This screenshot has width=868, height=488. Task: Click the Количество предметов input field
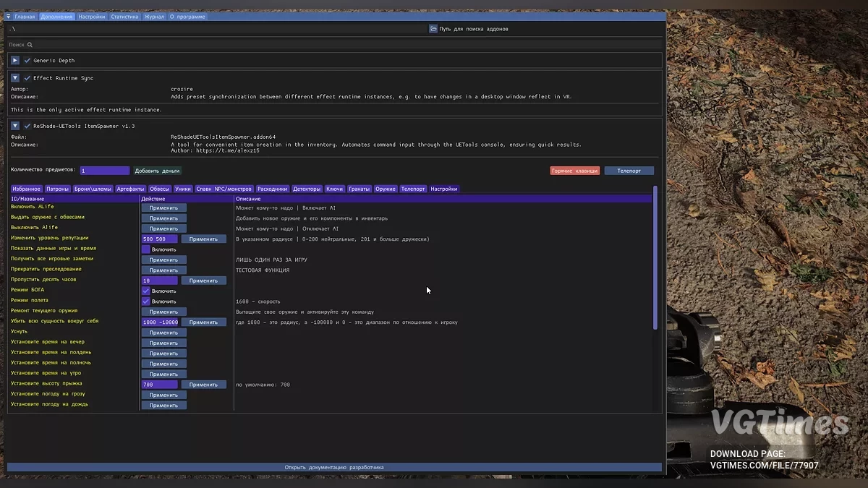pos(105,171)
